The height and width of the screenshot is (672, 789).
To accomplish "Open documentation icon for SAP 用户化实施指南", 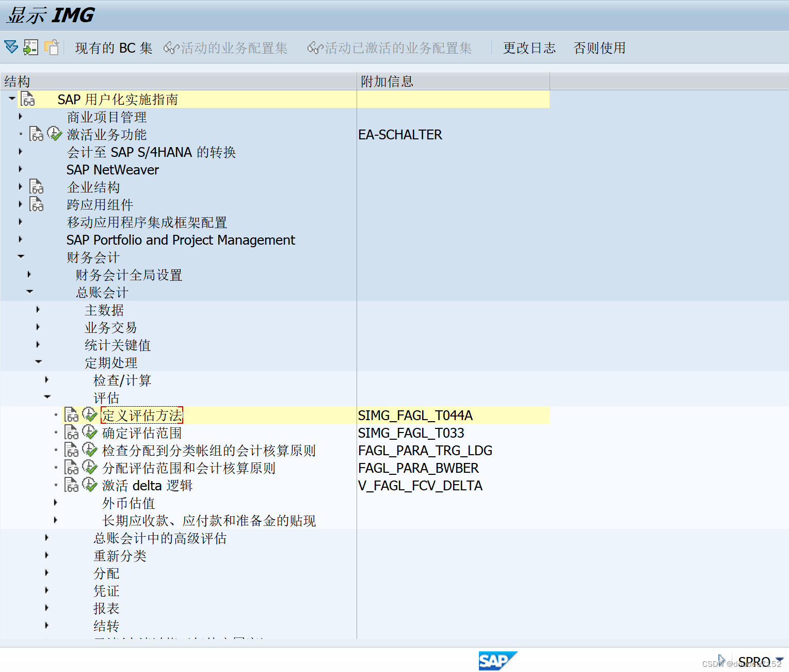I will tap(28, 99).
